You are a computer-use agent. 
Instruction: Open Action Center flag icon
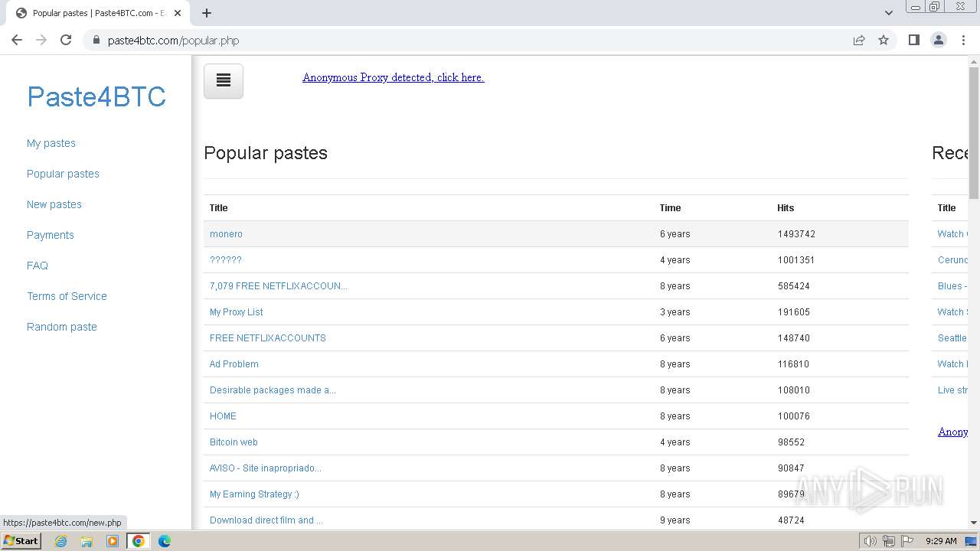(x=907, y=541)
